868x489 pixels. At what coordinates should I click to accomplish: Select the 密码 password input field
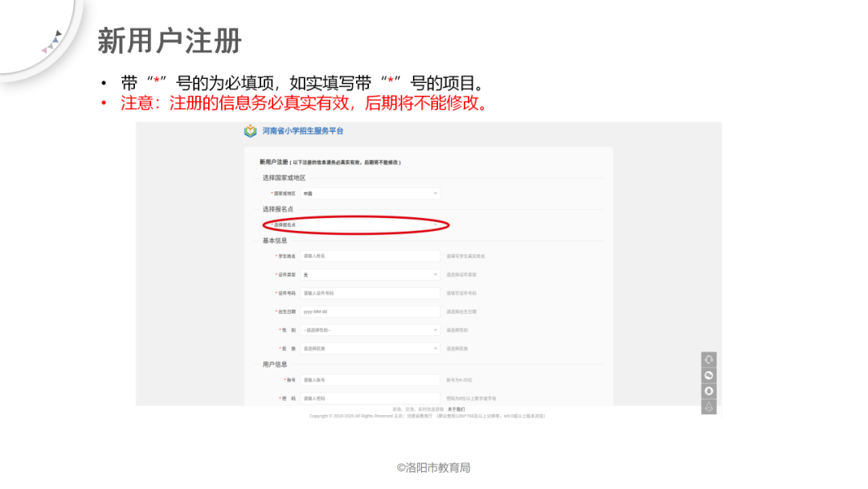click(x=370, y=398)
